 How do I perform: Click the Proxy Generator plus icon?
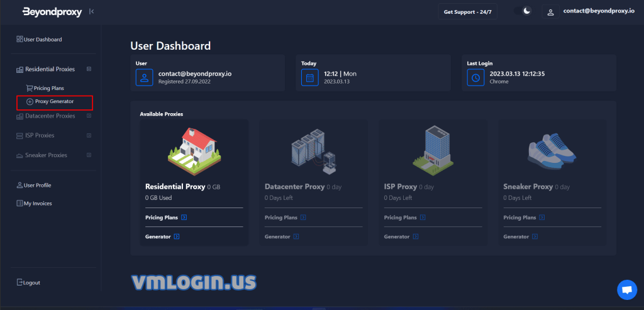point(30,102)
